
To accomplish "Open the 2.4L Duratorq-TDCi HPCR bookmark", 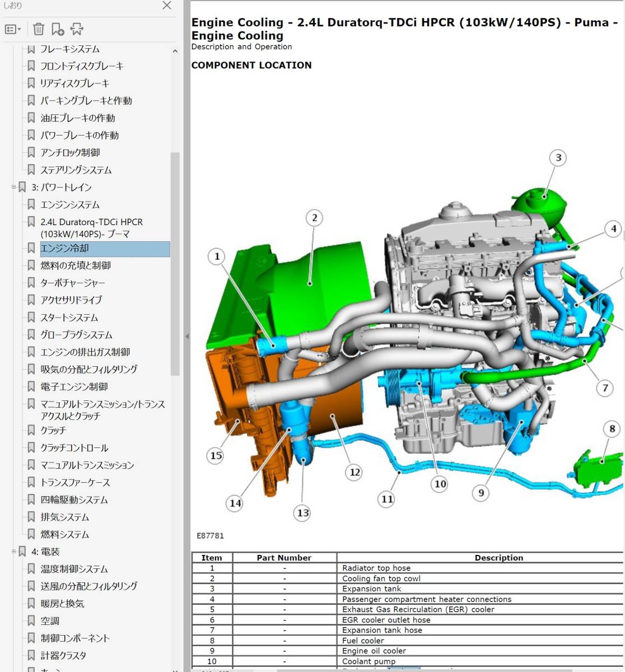I will tap(91, 228).
